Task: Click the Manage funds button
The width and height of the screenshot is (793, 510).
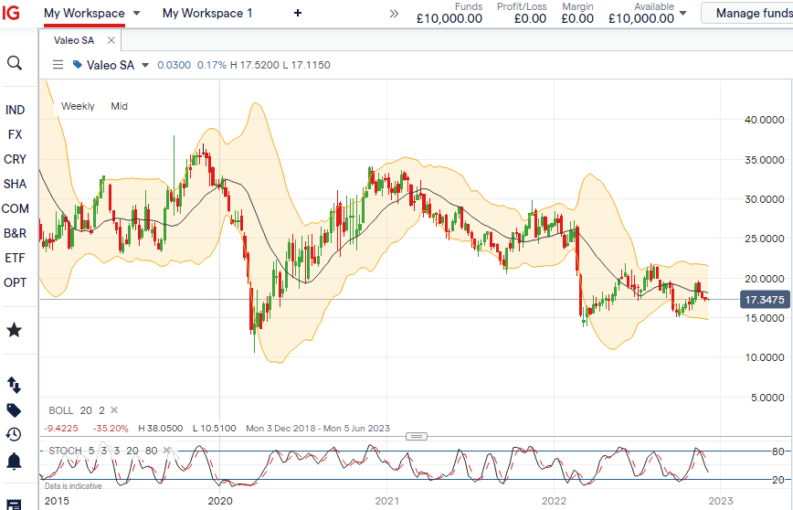Action: pyautogui.click(x=749, y=13)
